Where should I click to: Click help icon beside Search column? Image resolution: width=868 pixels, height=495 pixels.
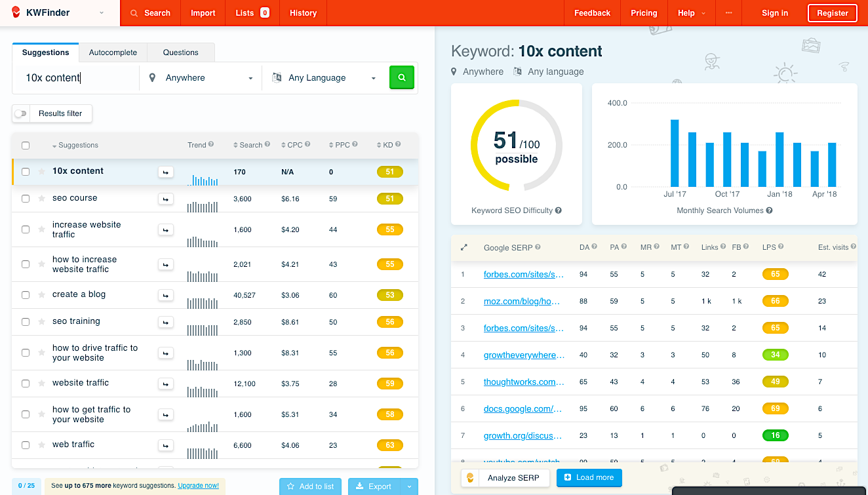pos(267,145)
